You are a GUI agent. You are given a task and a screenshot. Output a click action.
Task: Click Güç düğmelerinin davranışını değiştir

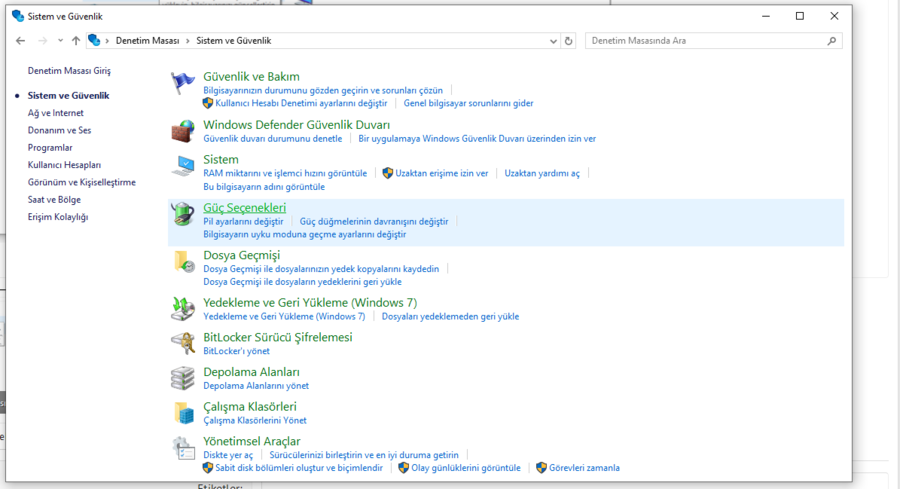coord(374,222)
